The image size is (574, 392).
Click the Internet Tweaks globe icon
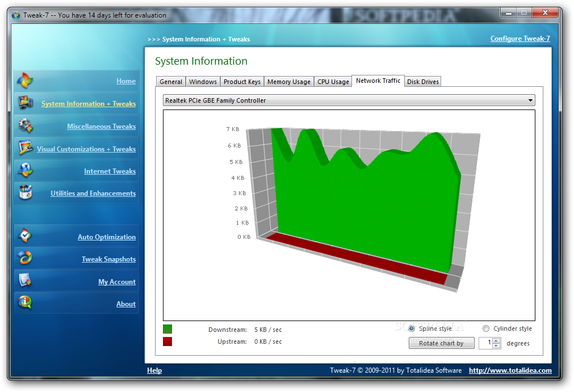25,170
